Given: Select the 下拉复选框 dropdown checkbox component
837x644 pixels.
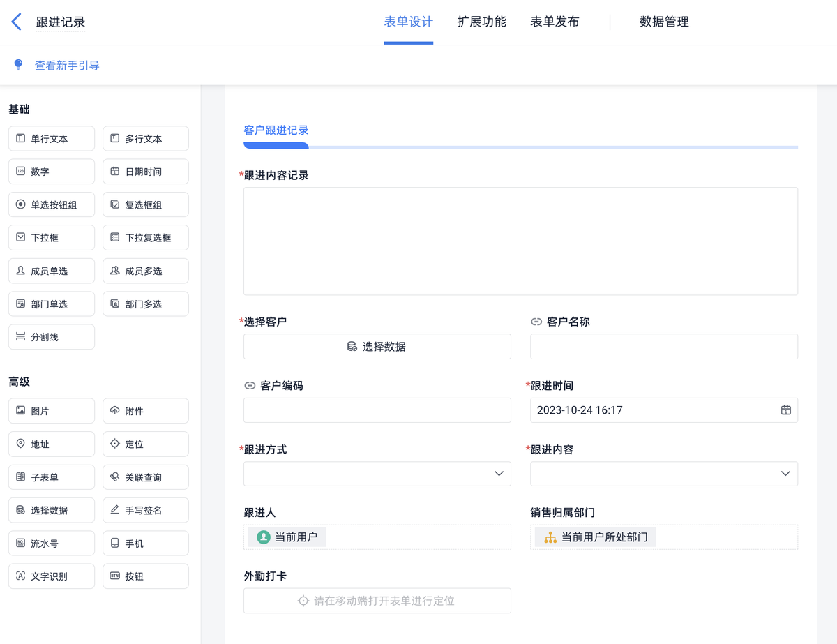Looking at the screenshot, I should point(146,238).
